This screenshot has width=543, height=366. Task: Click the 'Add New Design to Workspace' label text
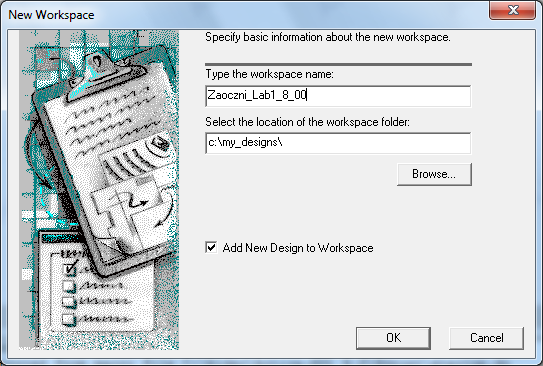point(298,248)
